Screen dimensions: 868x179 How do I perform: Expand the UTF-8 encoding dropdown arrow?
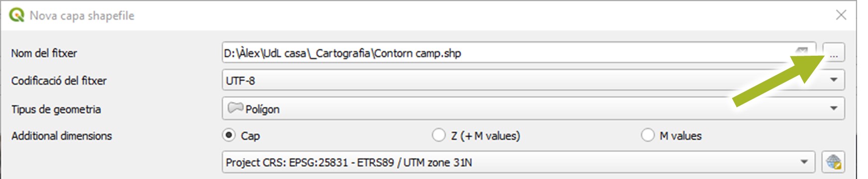[834, 80]
